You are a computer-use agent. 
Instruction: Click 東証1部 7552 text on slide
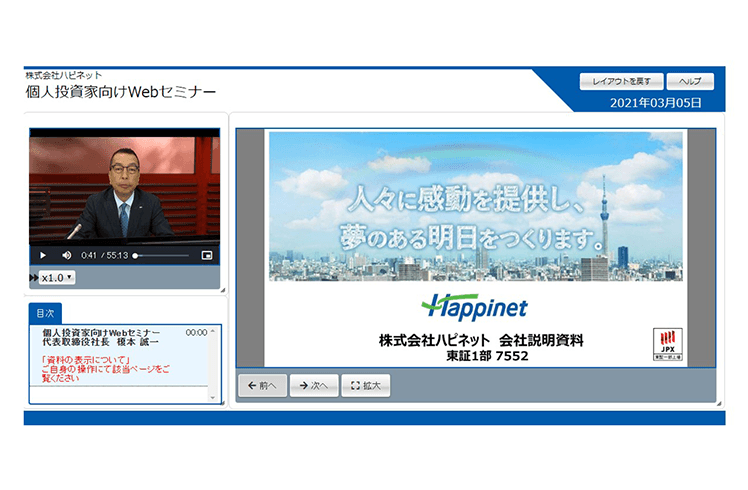(487, 356)
